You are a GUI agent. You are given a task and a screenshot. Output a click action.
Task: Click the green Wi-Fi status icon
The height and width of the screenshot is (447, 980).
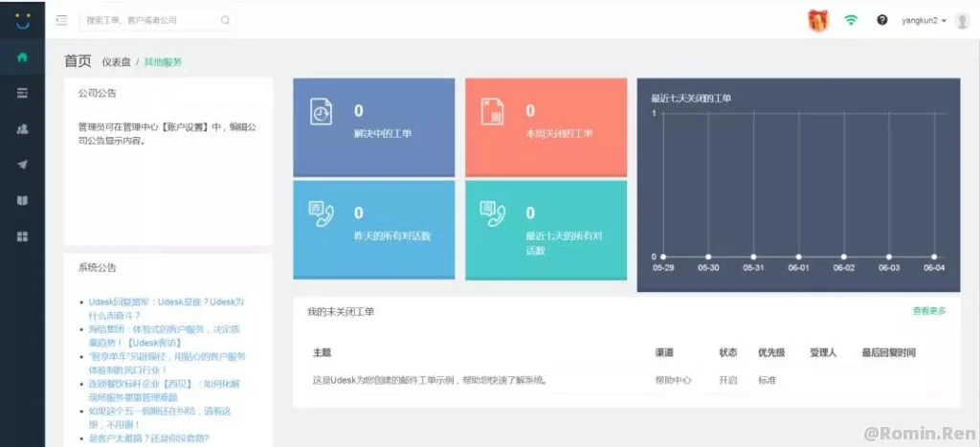click(x=851, y=20)
